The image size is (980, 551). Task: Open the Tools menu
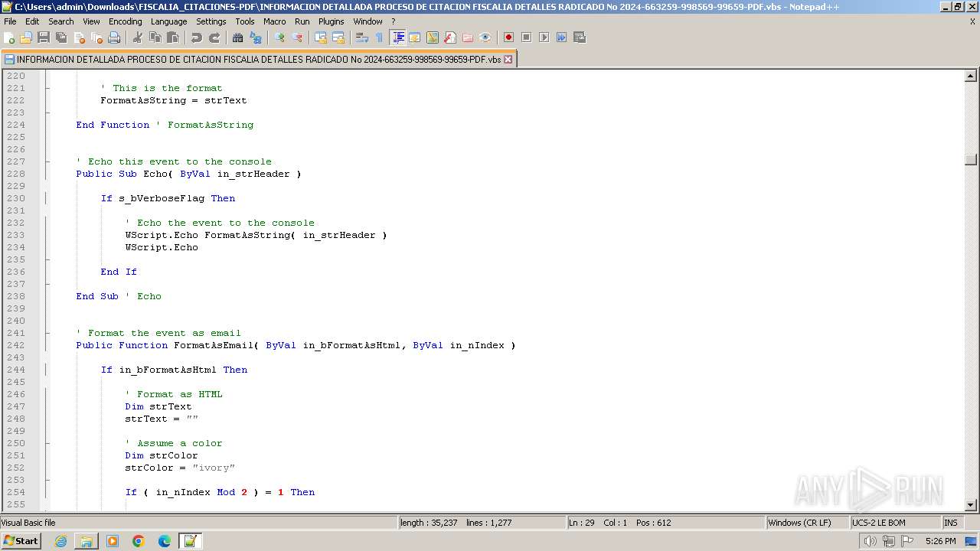click(245, 21)
